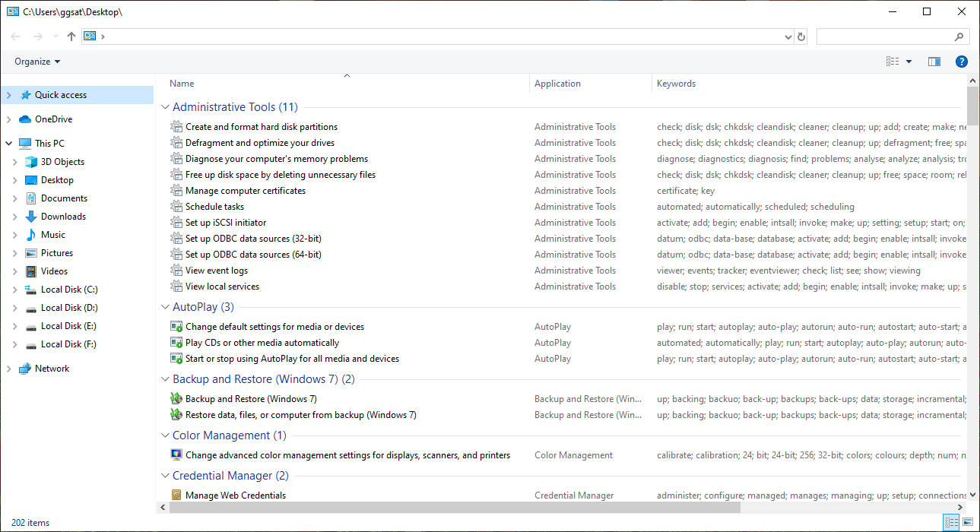Open the Organize menu
Image resolution: width=980 pixels, height=532 pixels.
click(37, 62)
